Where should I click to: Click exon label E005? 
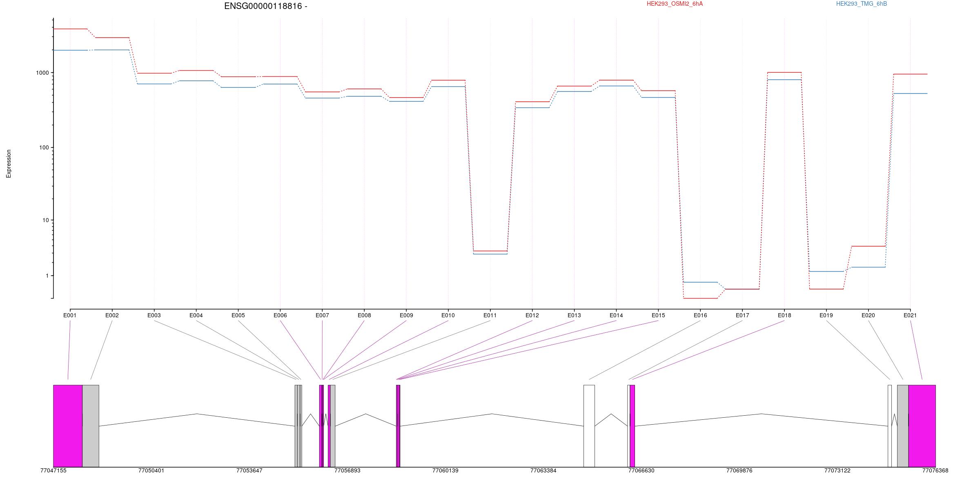coord(238,315)
